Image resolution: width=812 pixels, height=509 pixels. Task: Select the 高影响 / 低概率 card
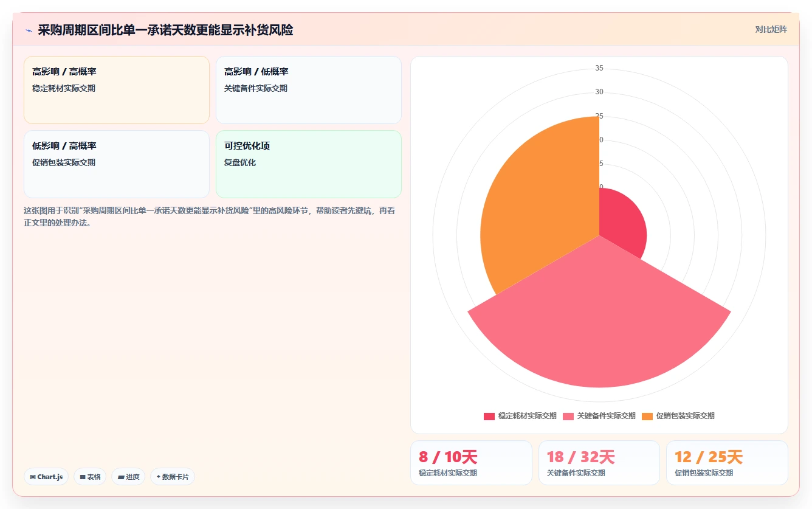coord(309,90)
